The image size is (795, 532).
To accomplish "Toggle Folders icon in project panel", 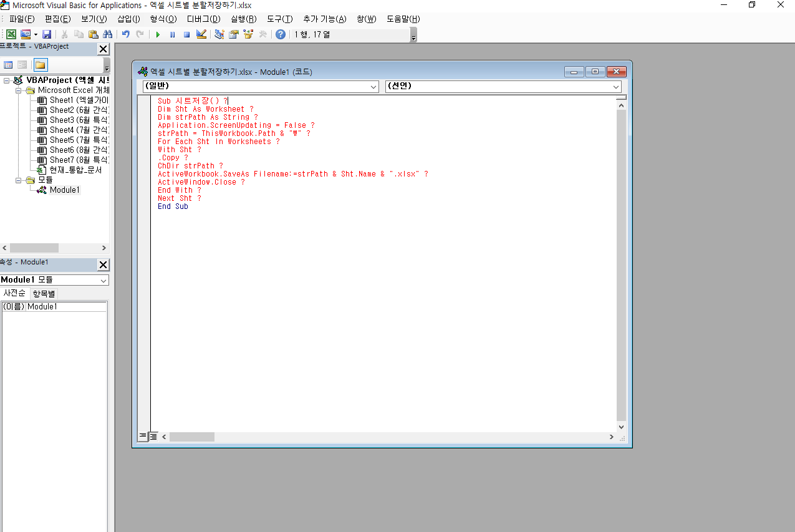I will coord(41,65).
